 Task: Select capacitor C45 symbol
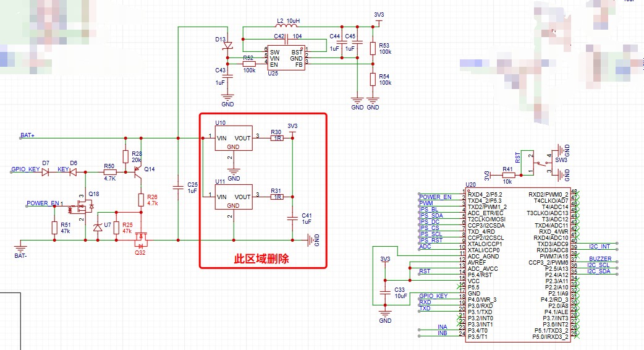click(x=357, y=42)
